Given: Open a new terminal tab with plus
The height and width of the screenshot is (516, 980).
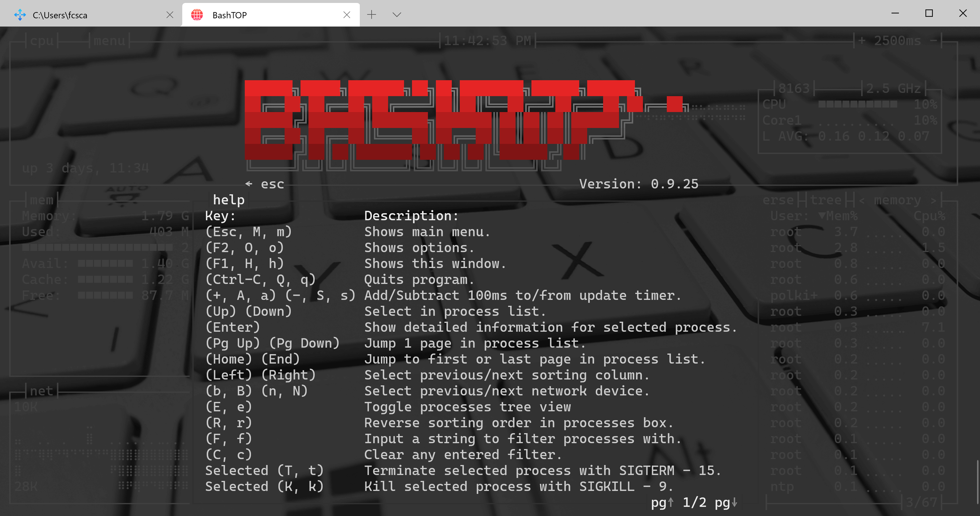Looking at the screenshot, I should coord(371,15).
